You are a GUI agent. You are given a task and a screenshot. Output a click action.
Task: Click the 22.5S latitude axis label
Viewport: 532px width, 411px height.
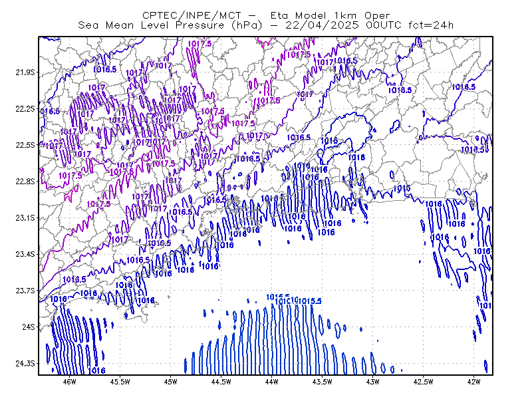(25, 145)
